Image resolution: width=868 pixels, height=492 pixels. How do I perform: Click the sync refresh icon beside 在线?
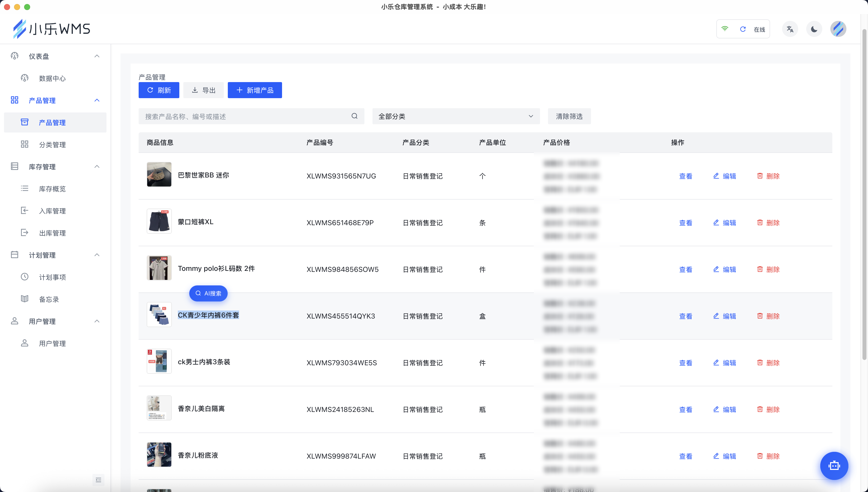[x=743, y=29]
